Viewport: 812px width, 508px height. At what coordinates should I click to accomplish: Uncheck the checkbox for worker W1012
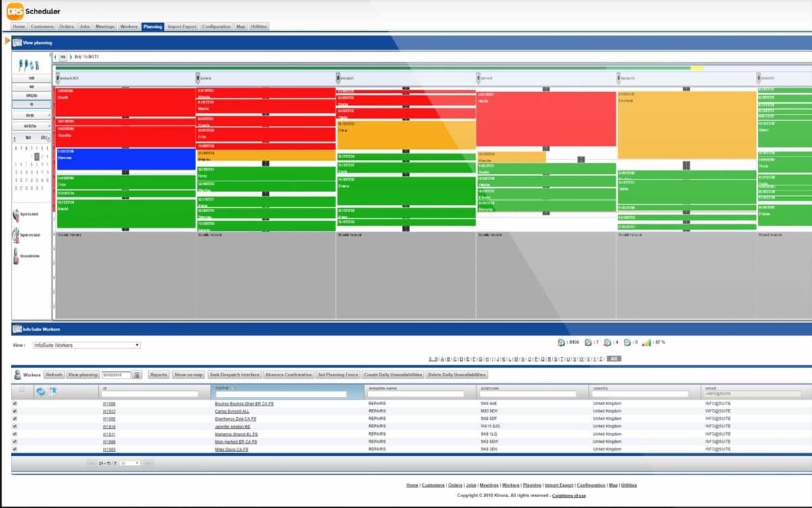click(x=15, y=411)
